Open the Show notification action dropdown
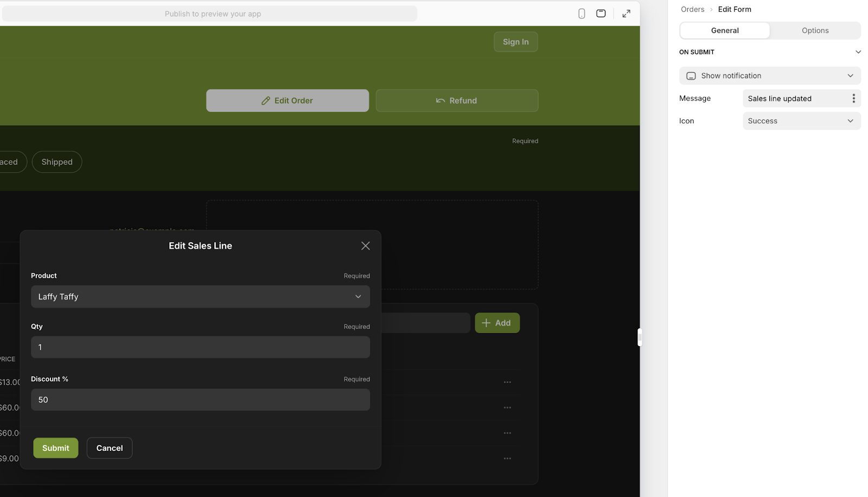This screenshot has height=497, width=868. point(770,76)
